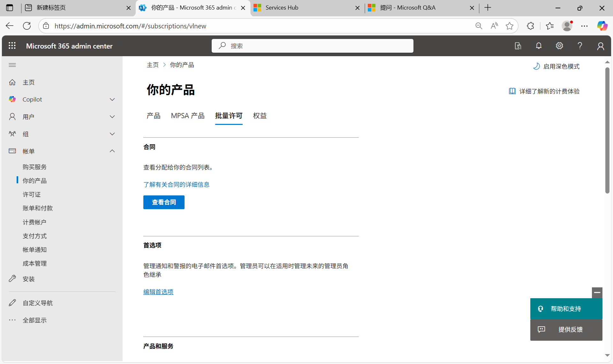Screen dimensions: 613x364
Task: Open 账单和付款 in the billing menu
Action: [x=38, y=208]
